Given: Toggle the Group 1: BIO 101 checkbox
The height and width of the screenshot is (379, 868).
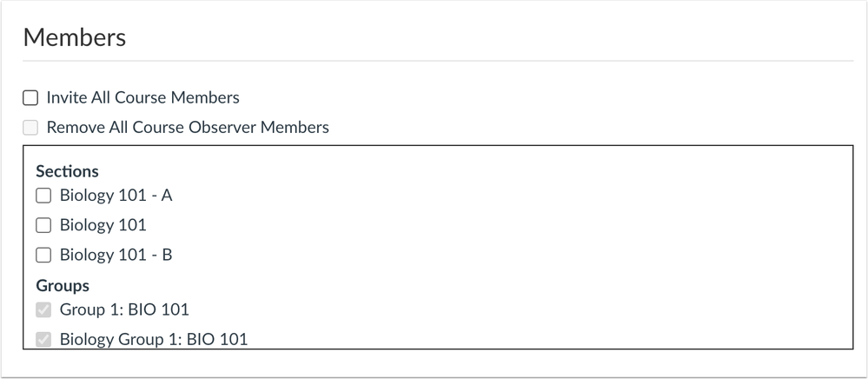Looking at the screenshot, I should (x=43, y=309).
